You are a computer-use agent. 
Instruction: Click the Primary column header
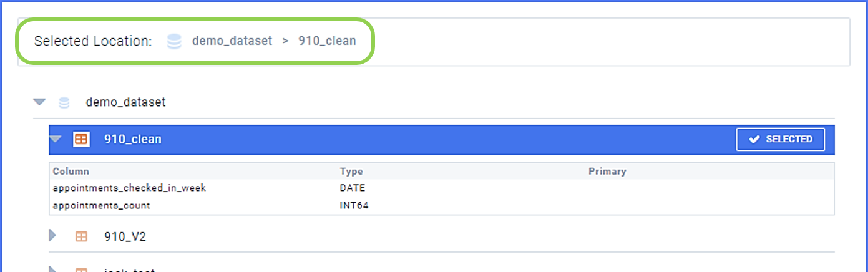[607, 171]
